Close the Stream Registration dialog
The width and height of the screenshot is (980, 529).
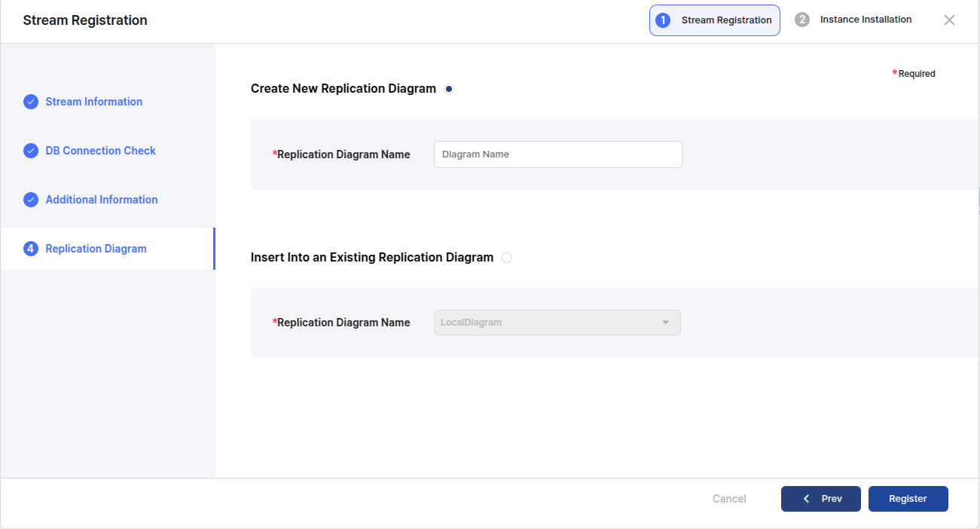[949, 20]
